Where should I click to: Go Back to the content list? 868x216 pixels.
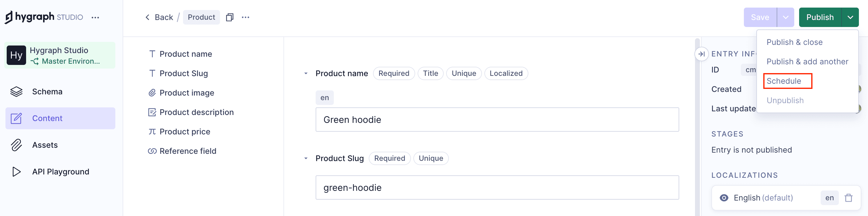point(159,17)
